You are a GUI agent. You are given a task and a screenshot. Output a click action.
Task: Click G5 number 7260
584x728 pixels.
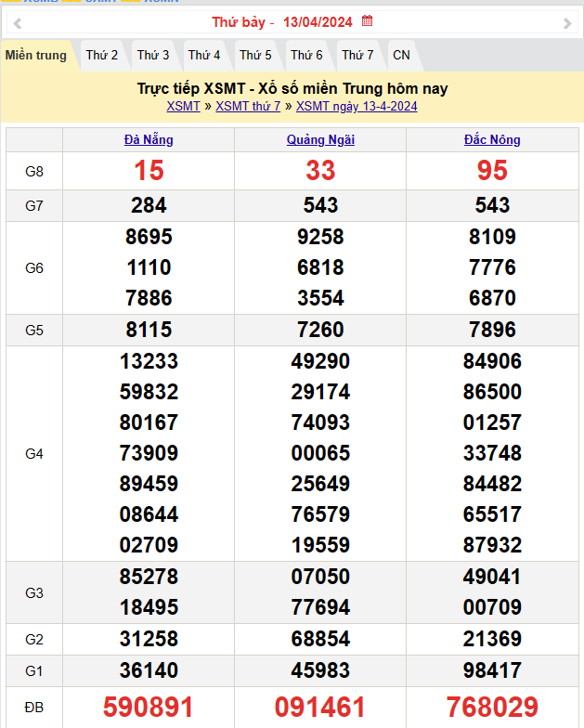[320, 330]
